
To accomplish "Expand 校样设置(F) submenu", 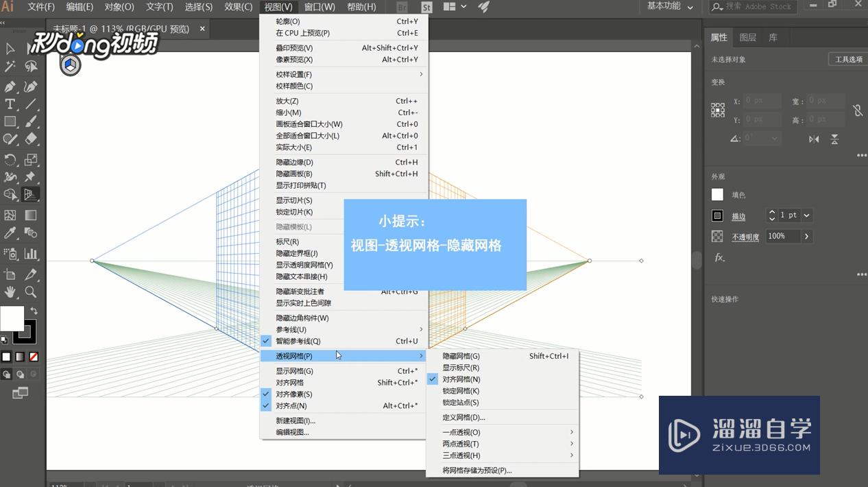I will coord(343,74).
